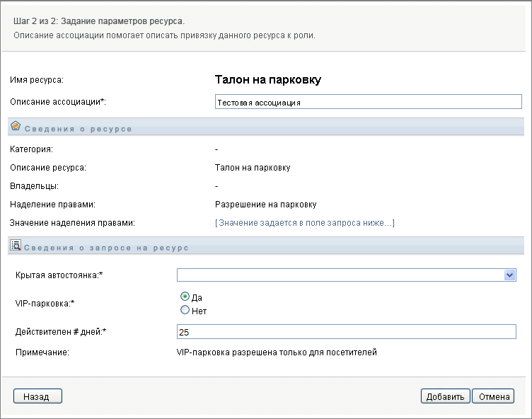Click the Разрешение на парковку entitlement value

tap(265, 205)
